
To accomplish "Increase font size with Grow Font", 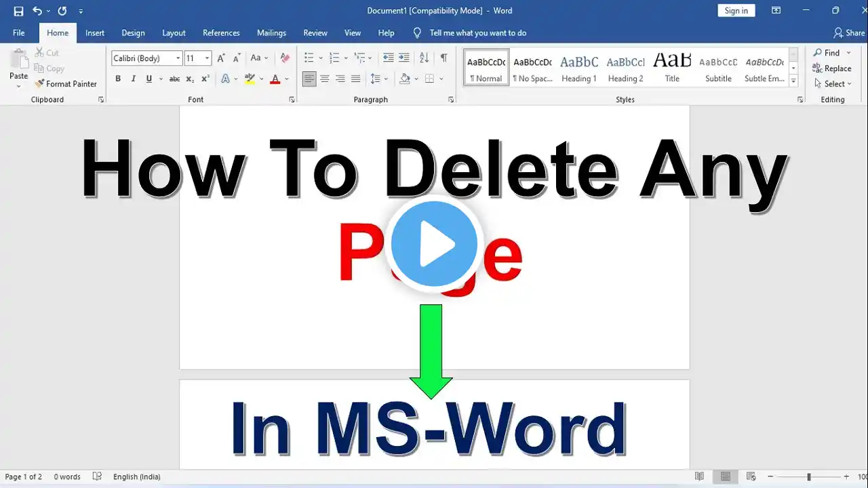I will [220, 58].
